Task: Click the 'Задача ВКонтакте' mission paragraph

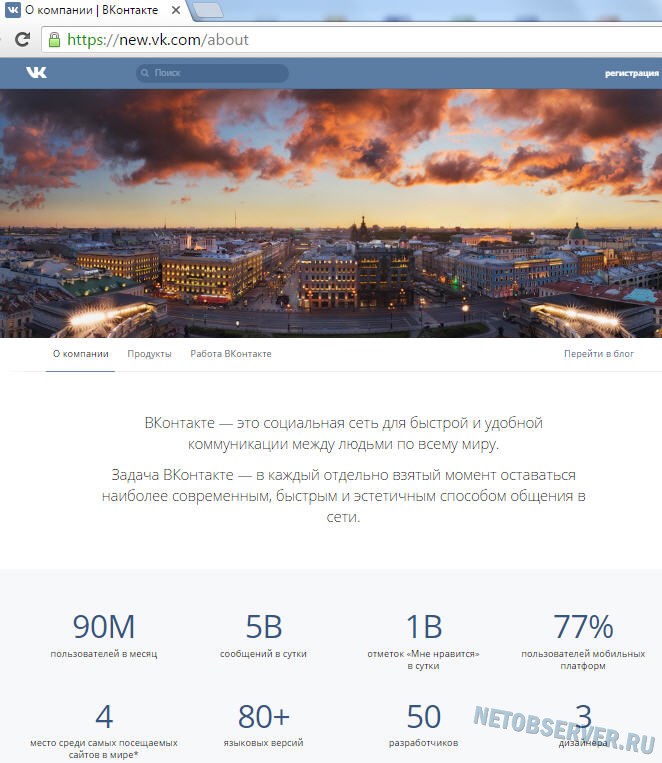Action: (x=344, y=496)
